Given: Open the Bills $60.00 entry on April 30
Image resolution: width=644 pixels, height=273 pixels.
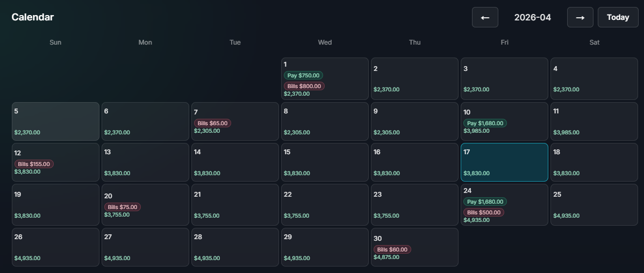Looking at the screenshot, I should tap(392, 249).
